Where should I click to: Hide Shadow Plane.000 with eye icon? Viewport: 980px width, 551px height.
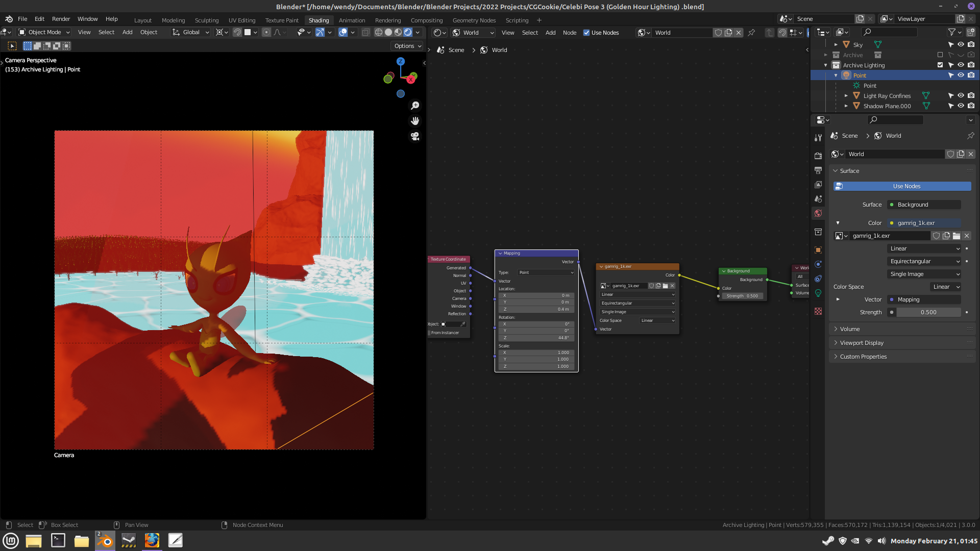coord(961,106)
